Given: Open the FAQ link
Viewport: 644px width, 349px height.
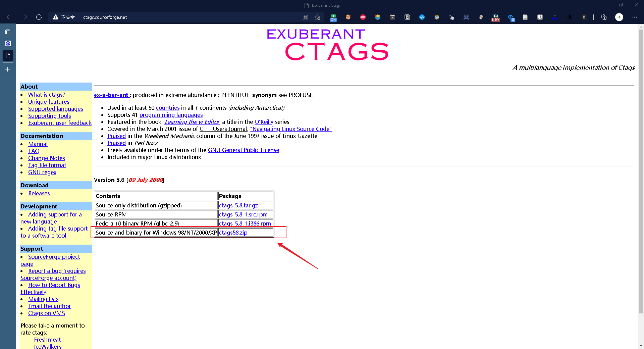Looking at the screenshot, I should coord(34,151).
